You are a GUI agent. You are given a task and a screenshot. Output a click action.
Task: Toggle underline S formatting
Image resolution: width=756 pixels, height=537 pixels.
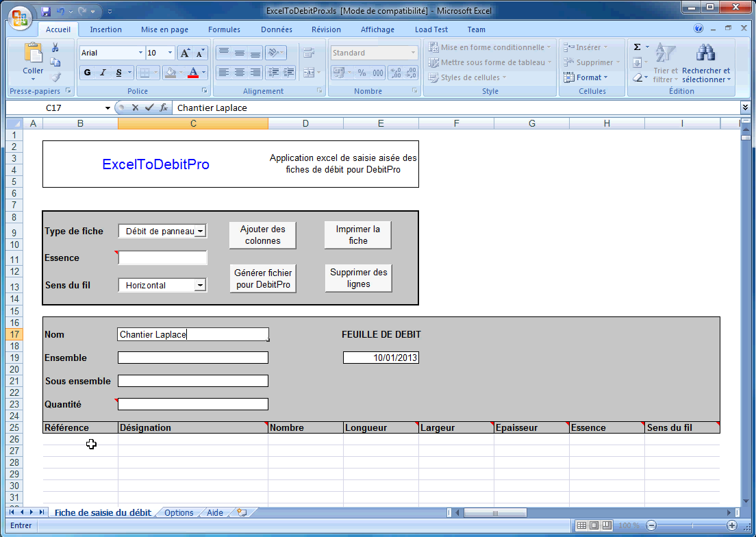(x=118, y=73)
